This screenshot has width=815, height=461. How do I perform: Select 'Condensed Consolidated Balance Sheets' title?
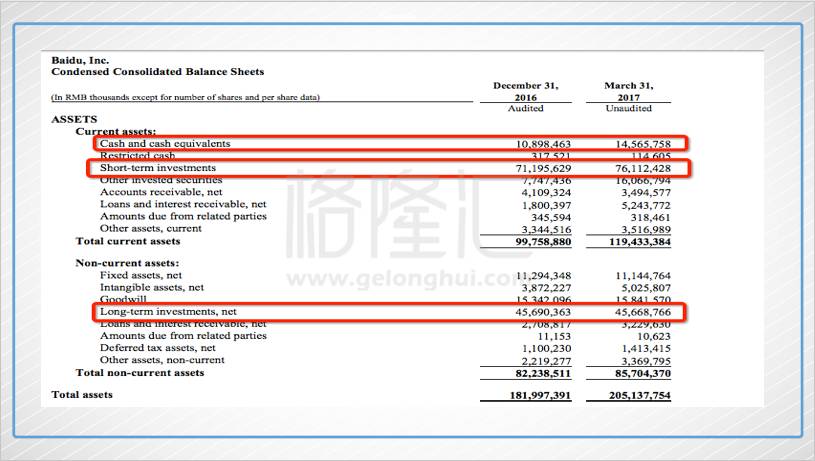[x=157, y=72]
